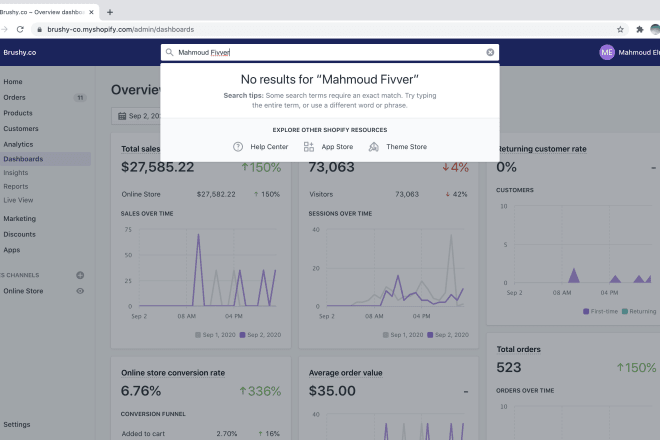Open Discounts in the sidebar
Image resolution: width=660 pixels, height=440 pixels.
pyautogui.click(x=20, y=234)
